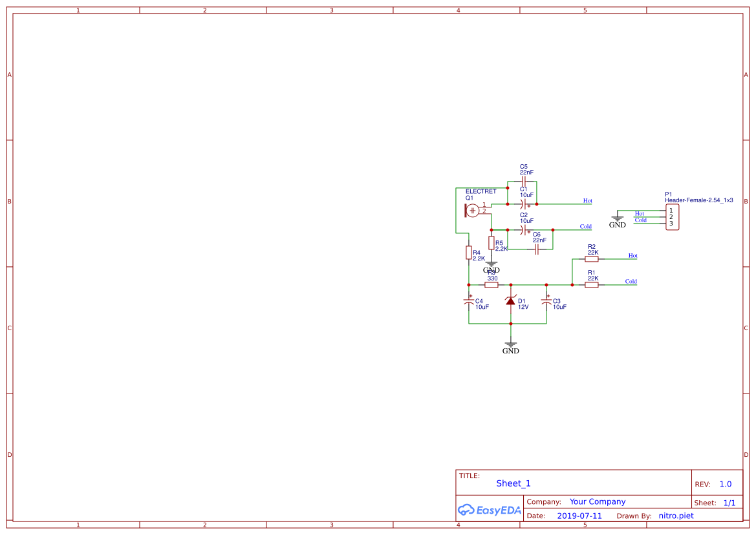Image resolution: width=756 pixels, height=535 pixels.
Task: Click the 12V value of D1
Action: tap(523, 307)
